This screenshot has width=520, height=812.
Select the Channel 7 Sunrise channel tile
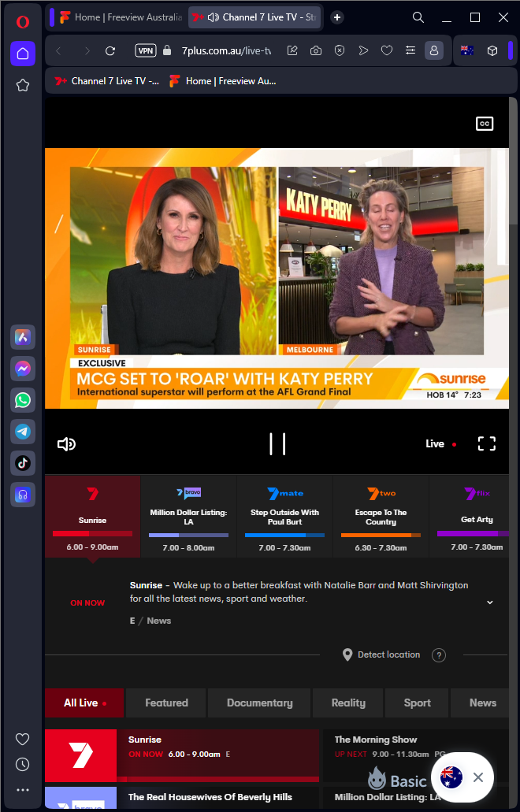93,517
